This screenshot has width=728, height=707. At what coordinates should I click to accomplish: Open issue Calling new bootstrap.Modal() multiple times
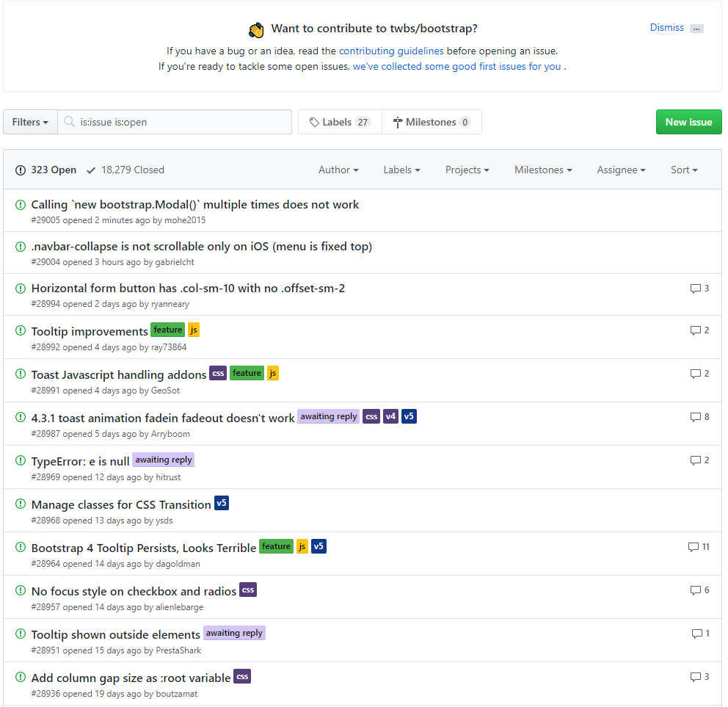195,204
